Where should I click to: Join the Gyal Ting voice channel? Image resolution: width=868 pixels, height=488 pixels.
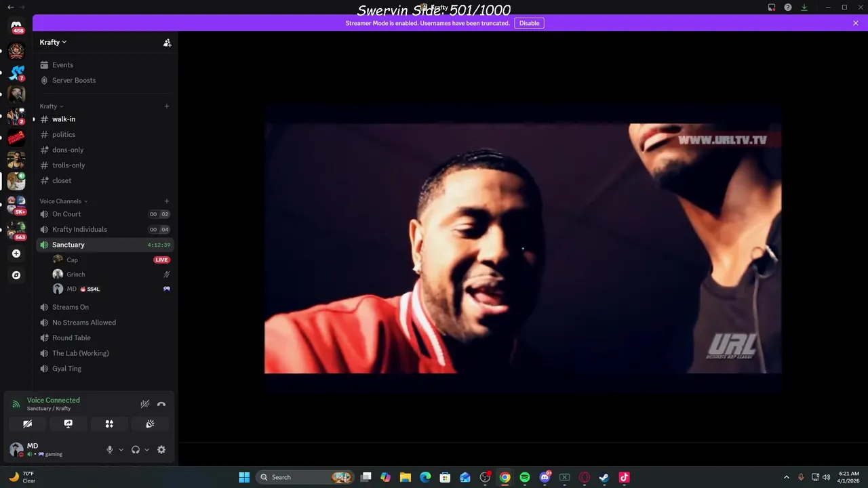point(105,369)
